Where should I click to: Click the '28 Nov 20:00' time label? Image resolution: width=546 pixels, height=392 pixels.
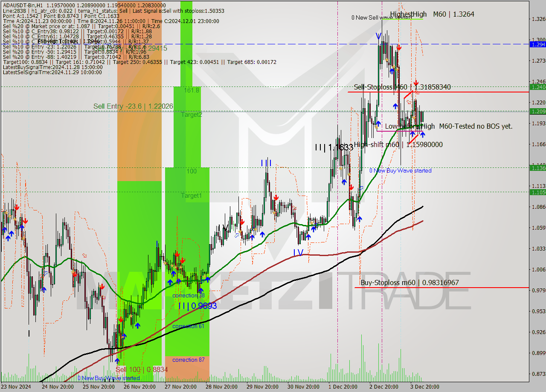(222, 387)
